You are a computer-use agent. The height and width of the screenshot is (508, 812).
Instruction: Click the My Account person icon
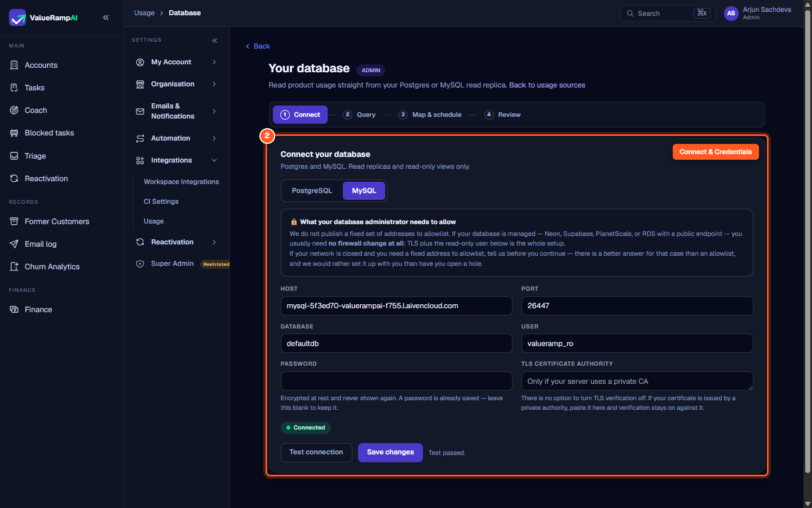click(140, 62)
